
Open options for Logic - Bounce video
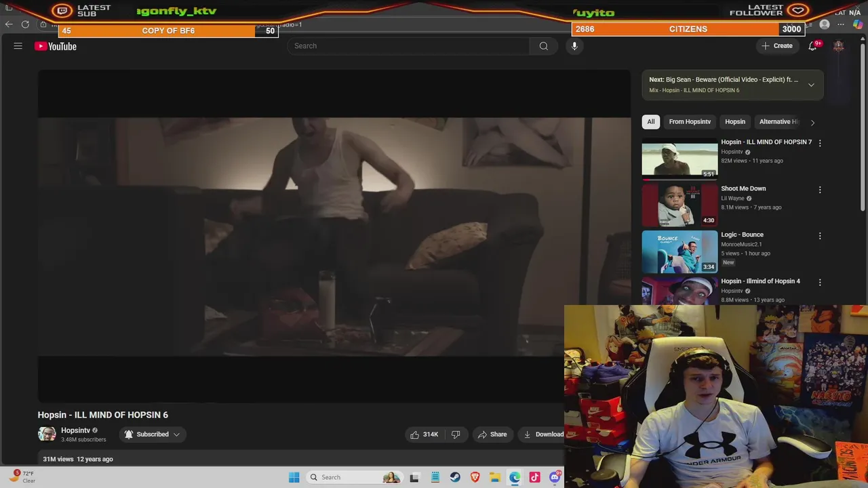point(820,236)
